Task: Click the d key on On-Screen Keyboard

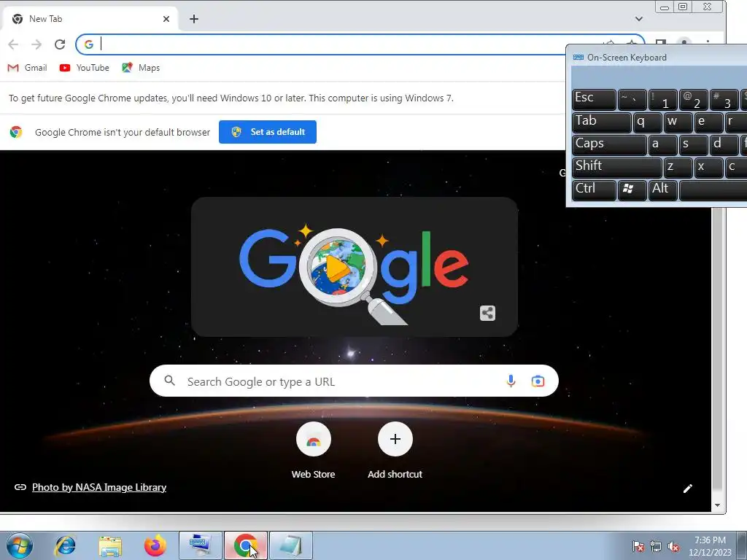Action: point(723,145)
